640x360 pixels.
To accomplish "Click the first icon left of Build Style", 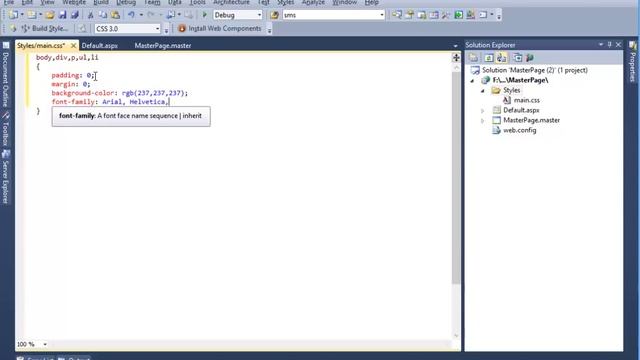I will click(13, 29).
